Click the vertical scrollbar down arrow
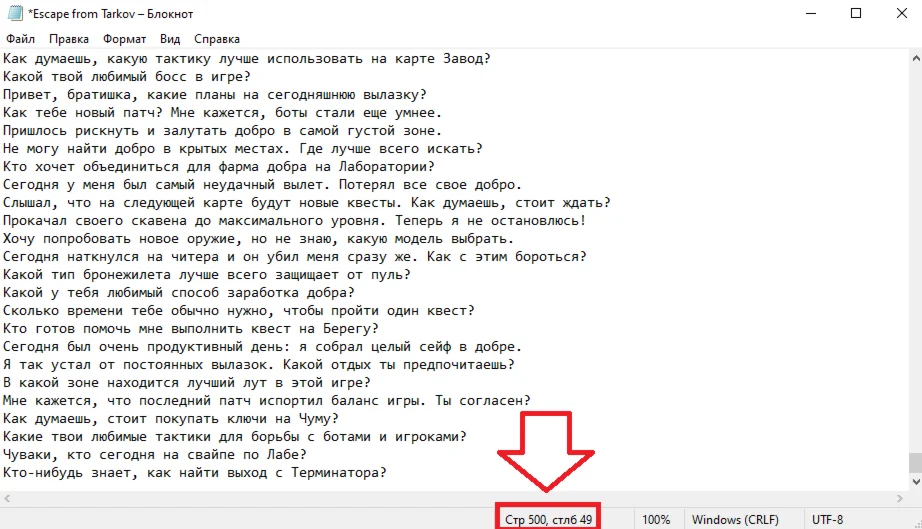 pyautogui.click(x=916, y=481)
